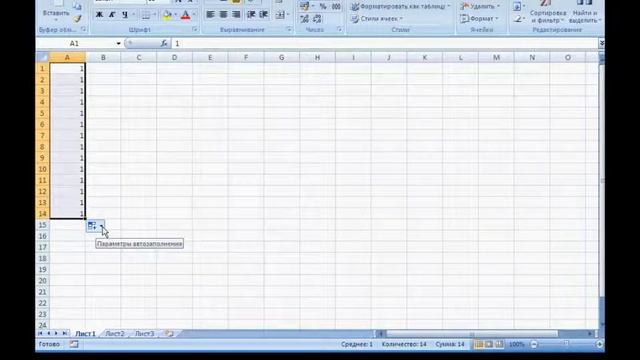Decrease cell indent
The width and height of the screenshot is (640, 360).
[x=251, y=15]
